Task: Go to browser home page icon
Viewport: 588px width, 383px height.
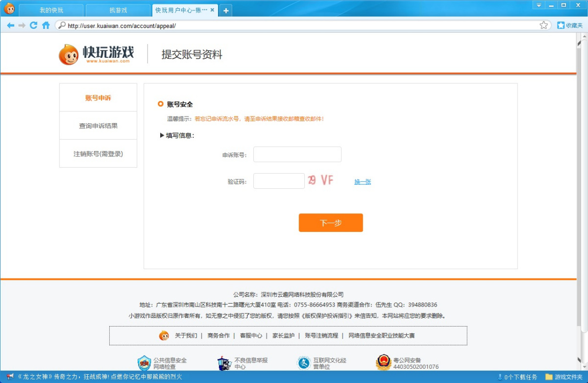Action: coord(46,26)
